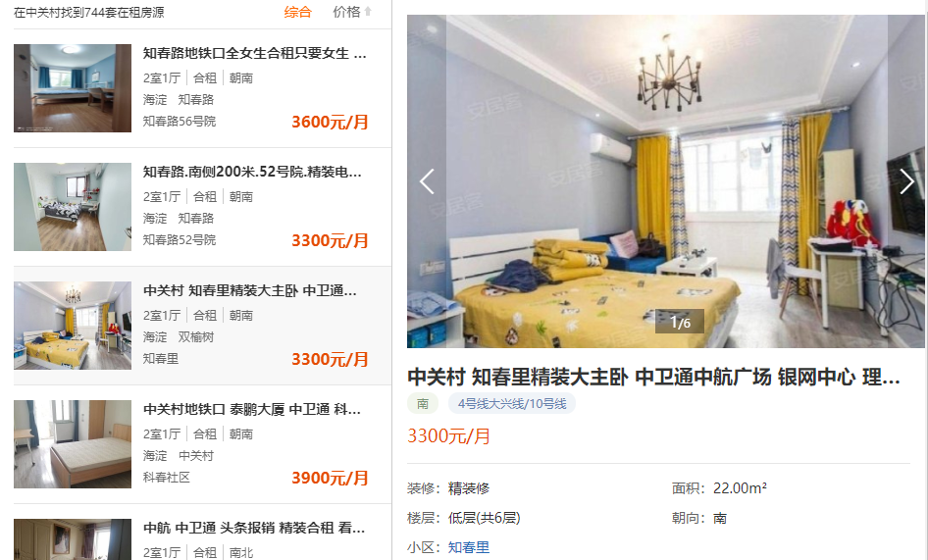Viewport: 928px width, 560px height.
Task: Select the 3900元/月 price listing
Action: click(330, 478)
